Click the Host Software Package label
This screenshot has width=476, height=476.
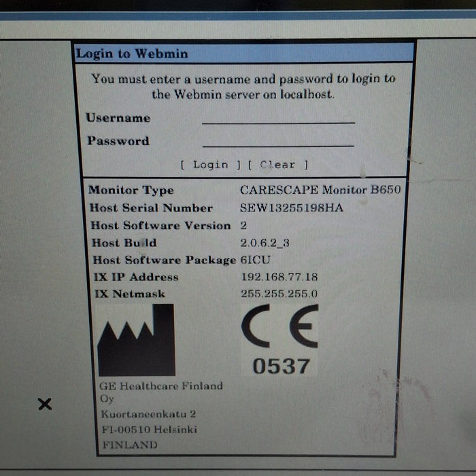pyautogui.click(x=165, y=260)
